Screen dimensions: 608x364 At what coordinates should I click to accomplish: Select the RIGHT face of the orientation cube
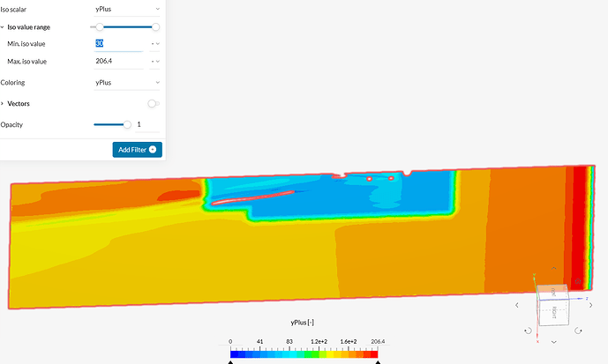[554, 312]
